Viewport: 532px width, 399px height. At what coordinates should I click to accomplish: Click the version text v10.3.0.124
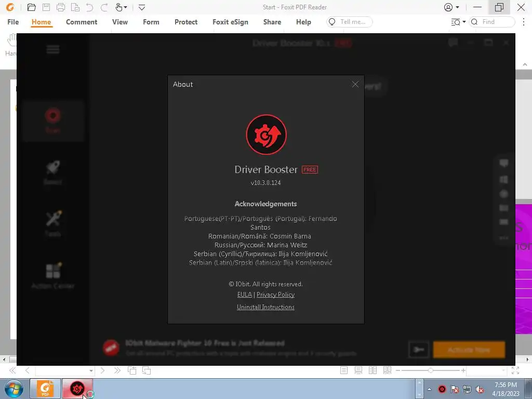265,182
